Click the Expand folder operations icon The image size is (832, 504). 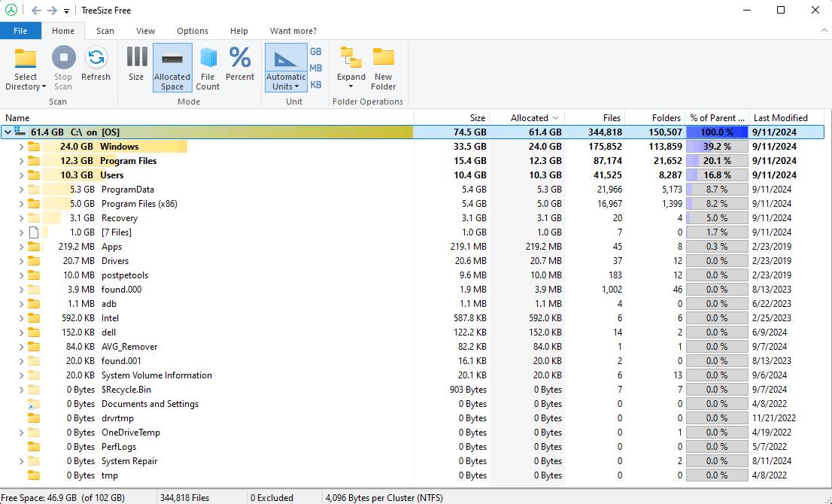(x=351, y=59)
